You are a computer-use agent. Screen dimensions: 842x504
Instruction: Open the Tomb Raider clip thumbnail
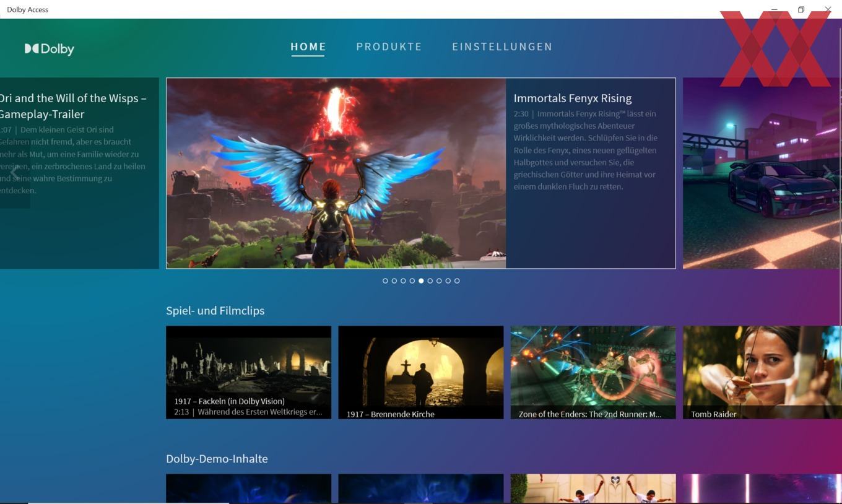(x=762, y=372)
